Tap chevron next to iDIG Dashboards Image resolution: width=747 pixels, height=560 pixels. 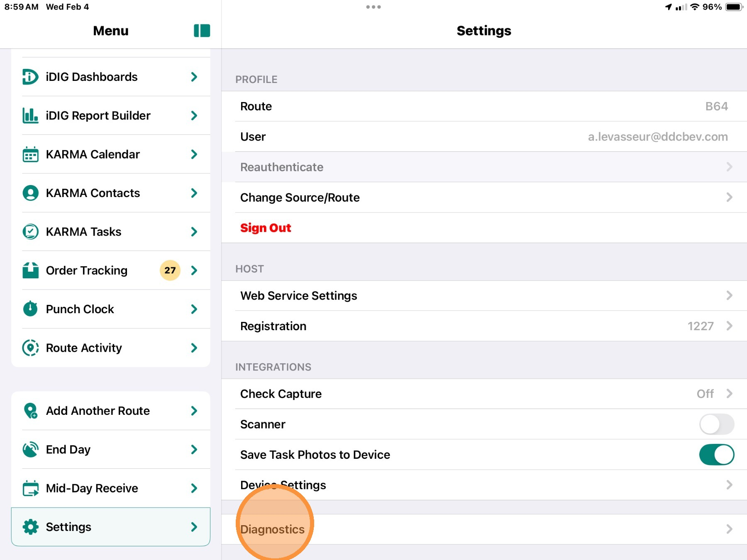click(x=194, y=77)
